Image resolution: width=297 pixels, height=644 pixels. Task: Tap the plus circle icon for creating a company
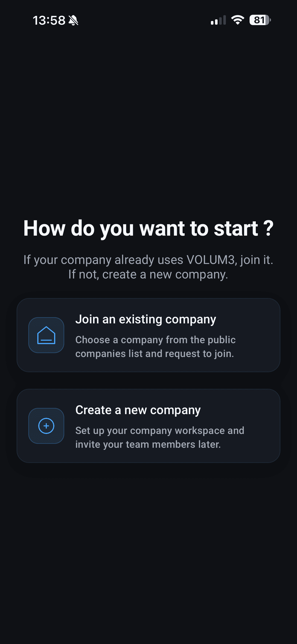[46, 426]
